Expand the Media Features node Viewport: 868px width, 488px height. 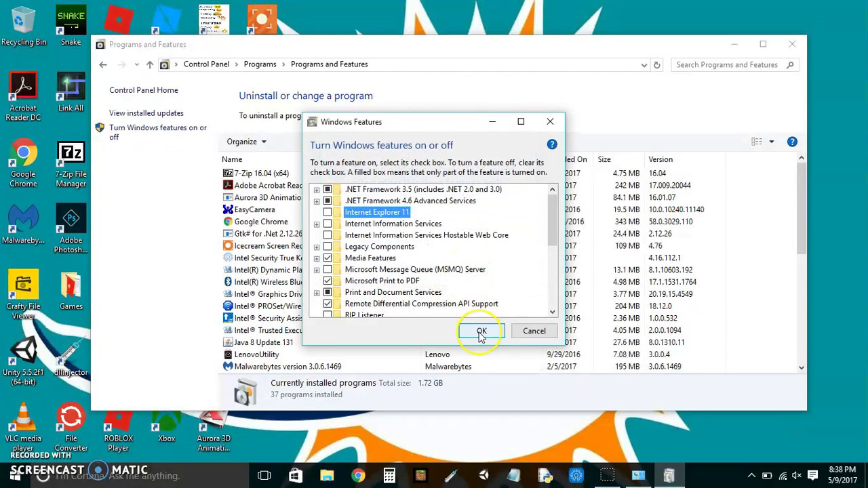click(x=317, y=258)
